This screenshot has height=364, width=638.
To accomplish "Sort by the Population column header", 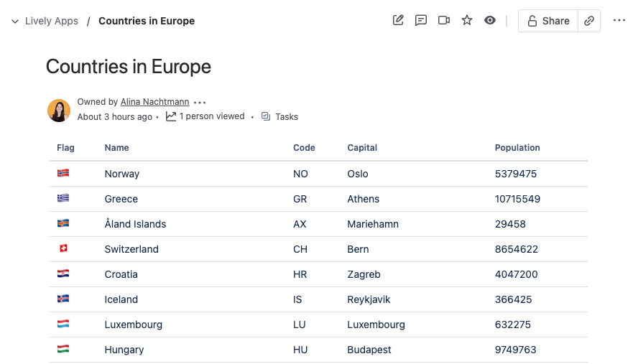I will [517, 148].
